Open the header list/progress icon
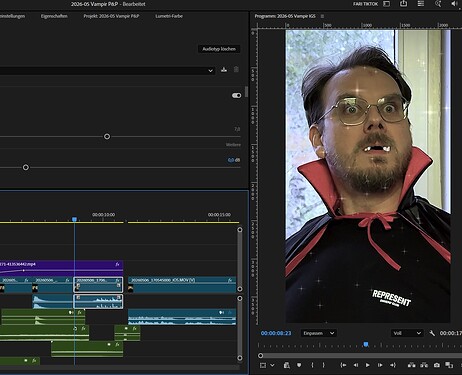The height and width of the screenshot is (375, 462). 421,4
